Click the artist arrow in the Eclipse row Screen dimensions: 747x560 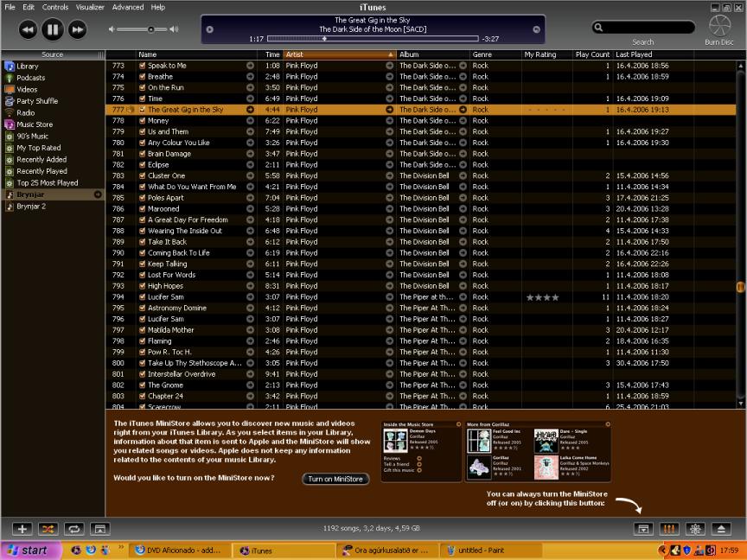coord(389,165)
